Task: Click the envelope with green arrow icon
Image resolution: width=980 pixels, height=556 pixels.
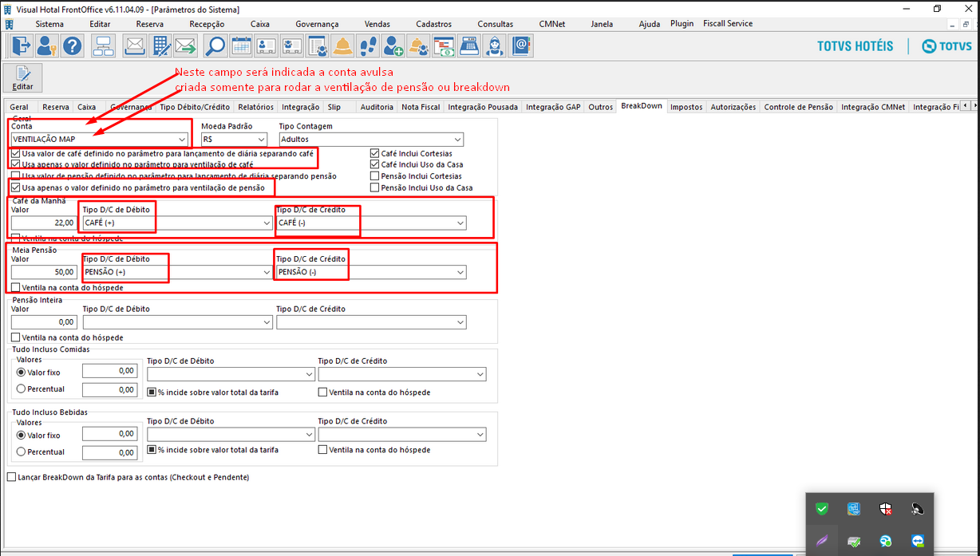Action: point(186,45)
